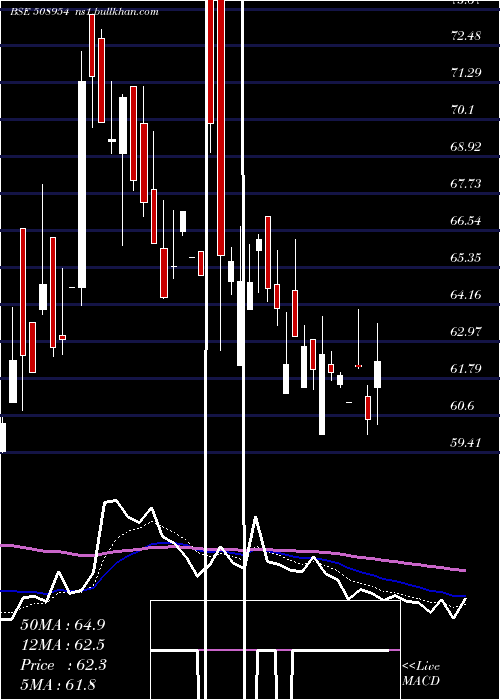The image size is (500, 700).
Task: Click the 70.1 price level label
Action: [x=463, y=109]
